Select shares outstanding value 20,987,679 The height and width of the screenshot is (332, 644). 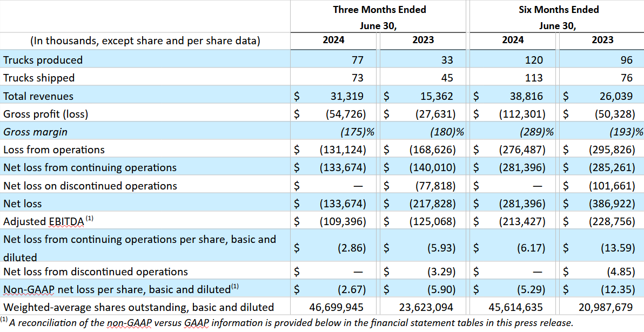pyautogui.click(x=606, y=307)
